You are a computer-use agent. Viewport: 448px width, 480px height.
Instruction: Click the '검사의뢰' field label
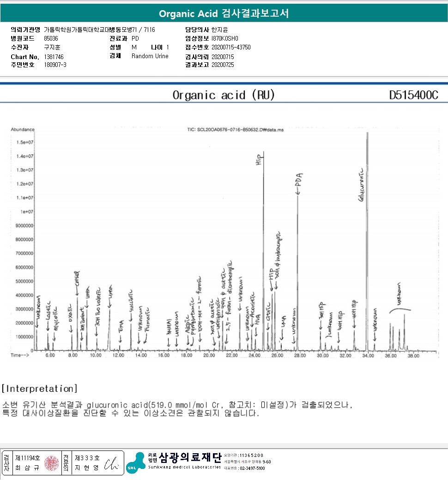(197, 57)
